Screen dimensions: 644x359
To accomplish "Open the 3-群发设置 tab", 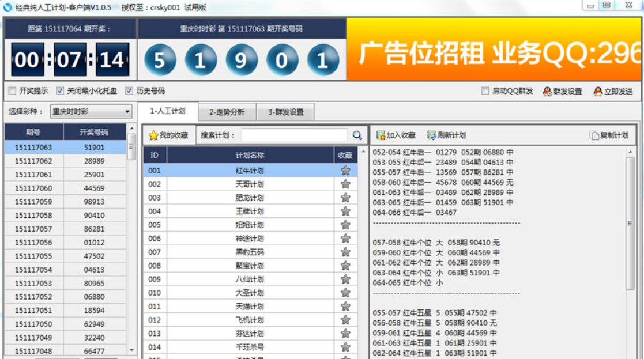I will 285,112.
